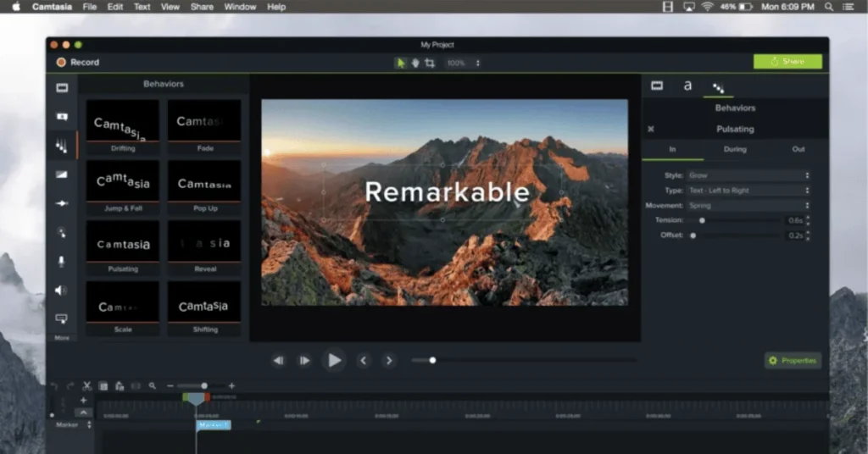Click the Offset value stepper arrows
868x454 pixels.
pos(808,235)
